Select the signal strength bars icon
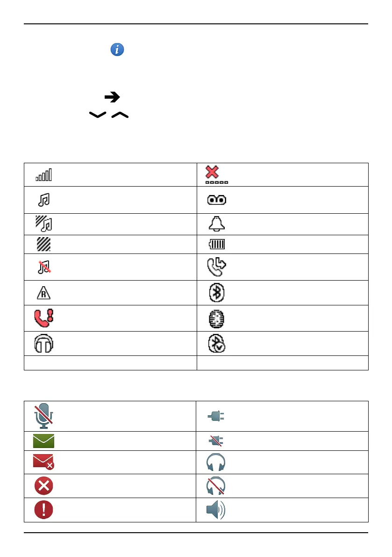The image size is (392, 557). (44, 175)
